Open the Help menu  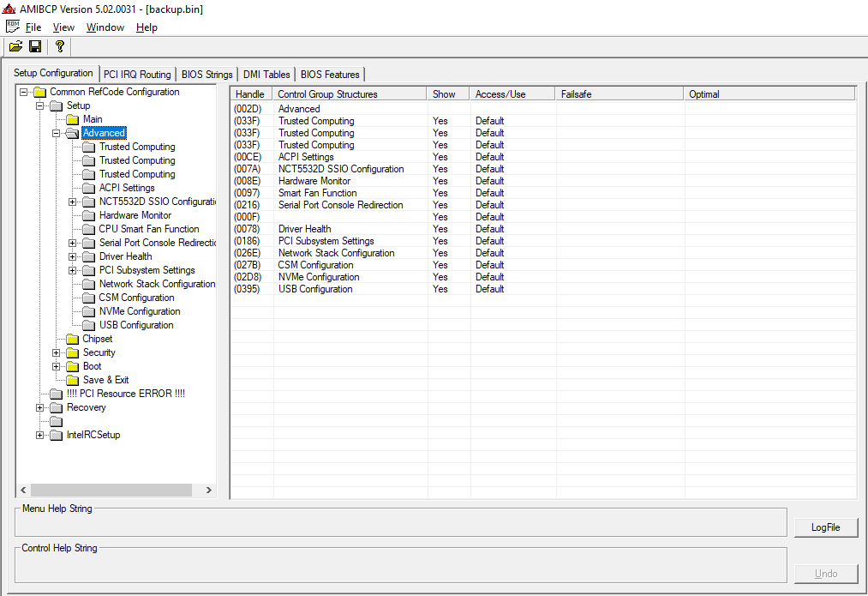point(147,27)
